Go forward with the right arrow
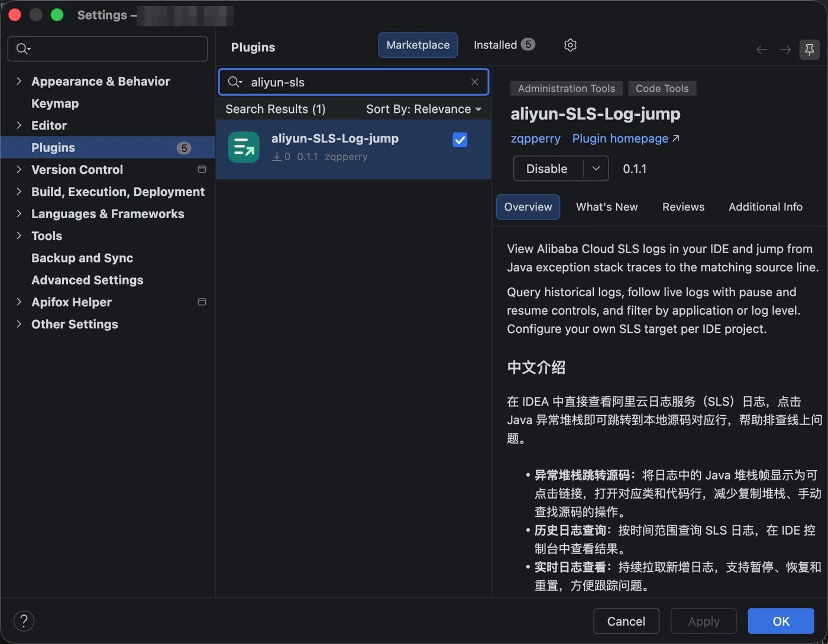828x644 pixels. click(x=785, y=50)
